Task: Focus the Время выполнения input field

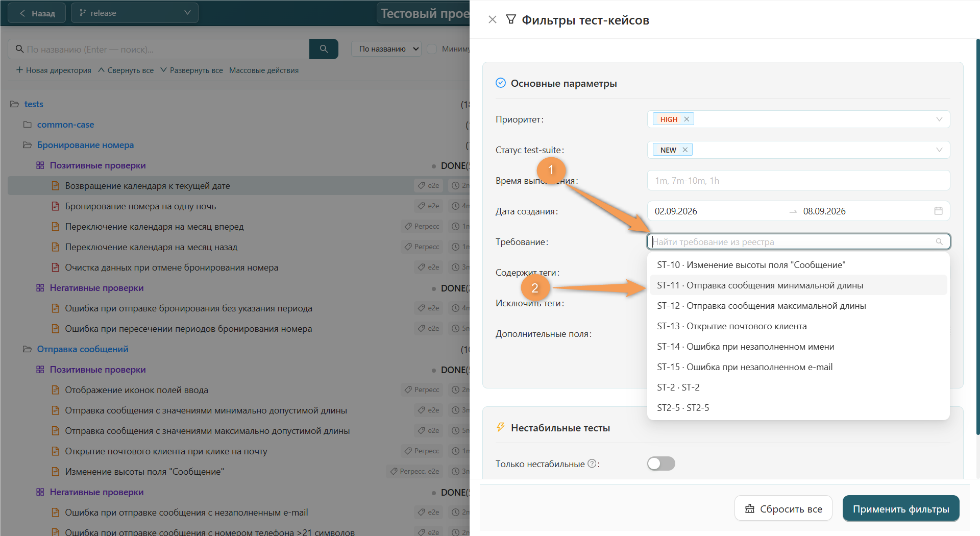Action: tap(798, 180)
